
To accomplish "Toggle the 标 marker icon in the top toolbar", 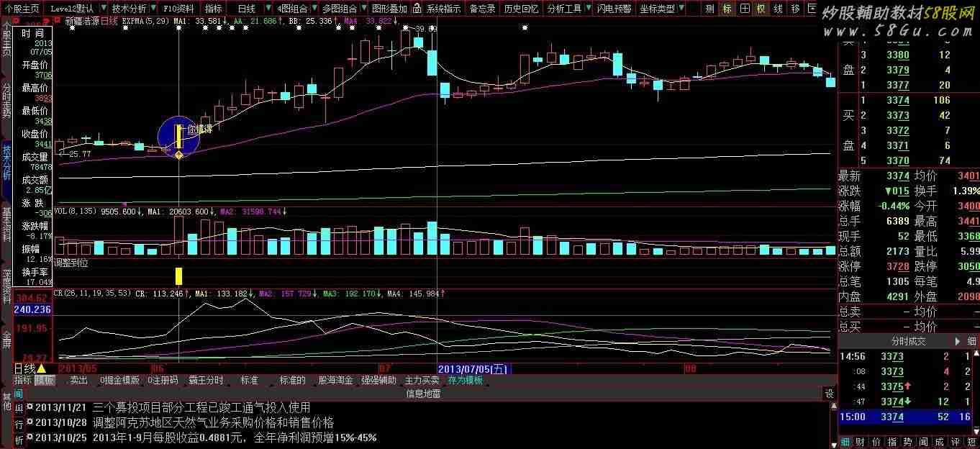I will point(727,9).
